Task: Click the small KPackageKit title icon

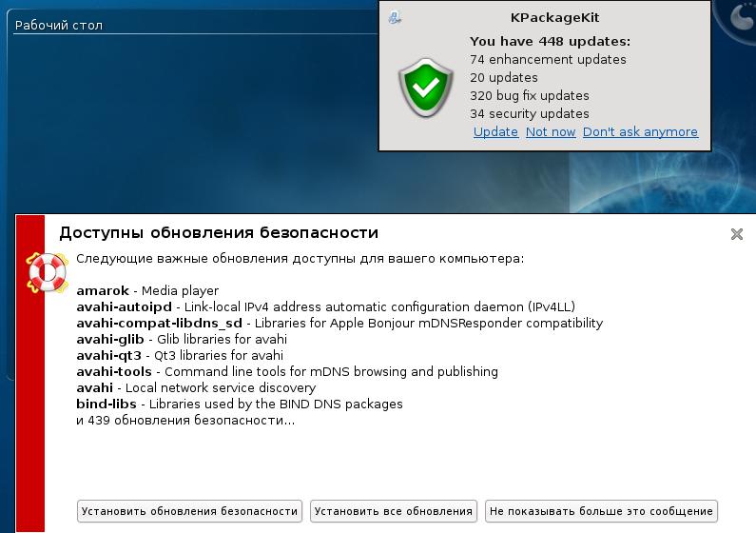Action: click(x=395, y=18)
